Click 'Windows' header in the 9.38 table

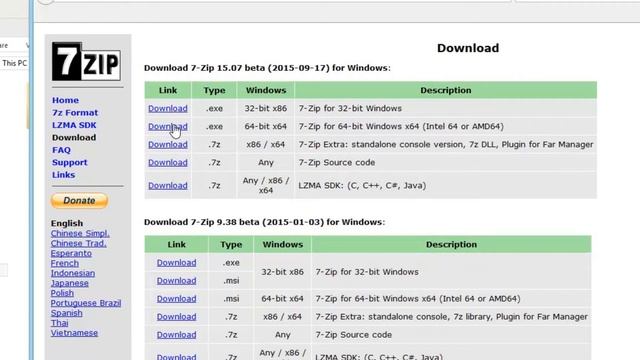[282, 244]
